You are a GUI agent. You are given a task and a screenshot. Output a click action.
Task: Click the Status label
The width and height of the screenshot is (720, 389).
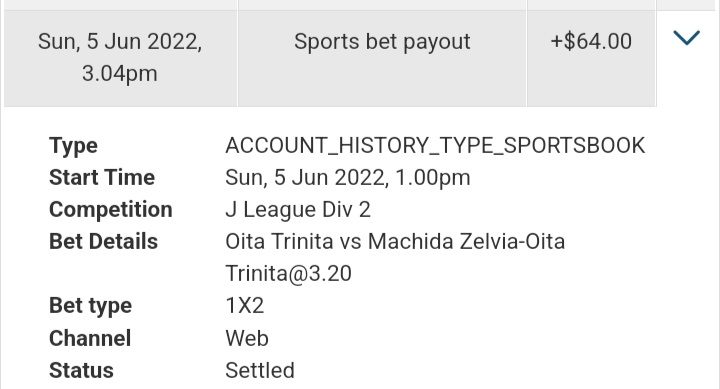click(81, 371)
